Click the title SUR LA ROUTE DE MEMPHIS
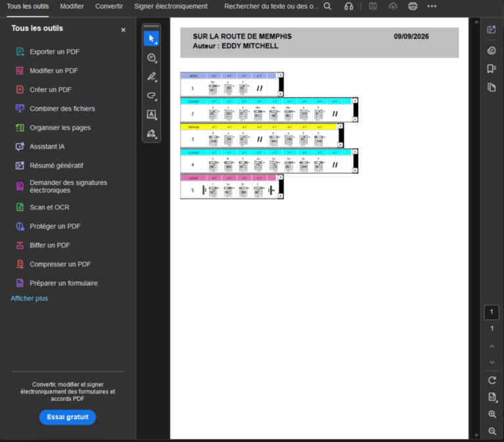Screen dimensions: 504x442 (242, 36)
